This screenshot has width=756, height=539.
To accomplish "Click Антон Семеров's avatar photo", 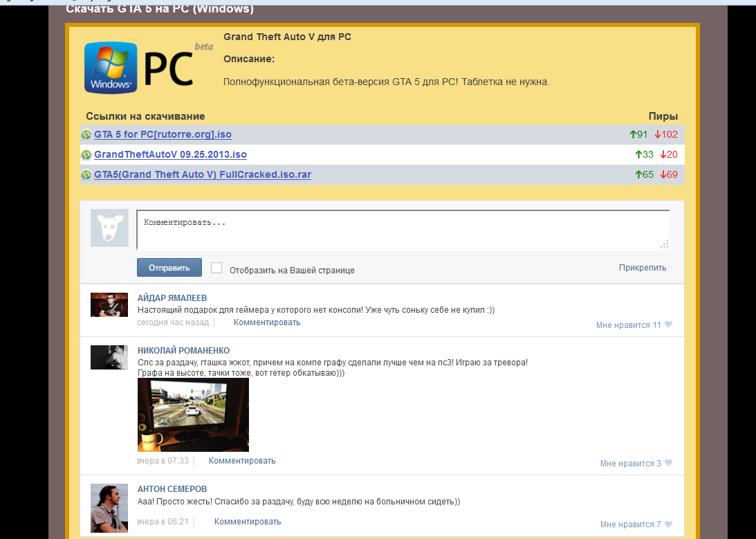I will coord(109,508).
